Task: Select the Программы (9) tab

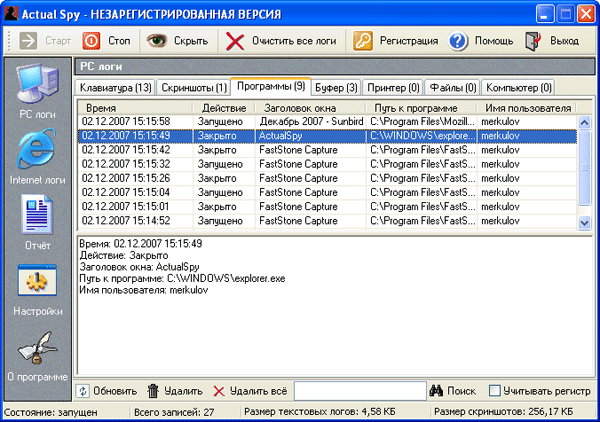Action: pos(271,86)
